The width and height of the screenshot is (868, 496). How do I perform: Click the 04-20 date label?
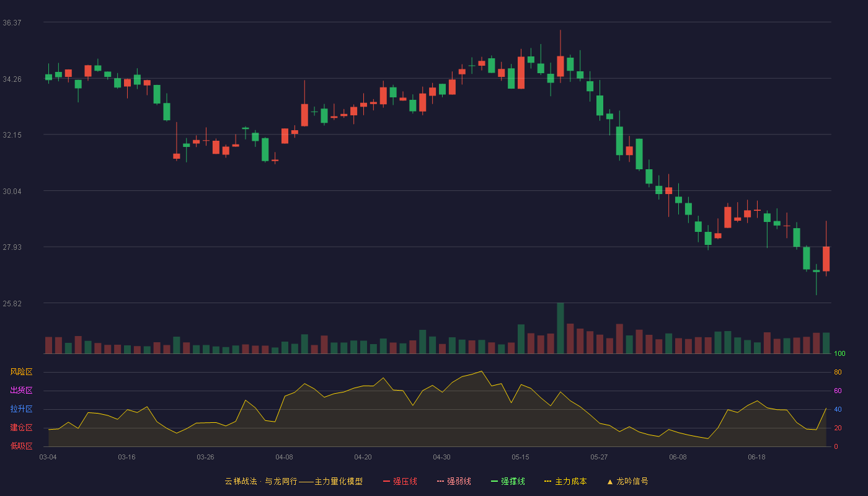[363, 457]
